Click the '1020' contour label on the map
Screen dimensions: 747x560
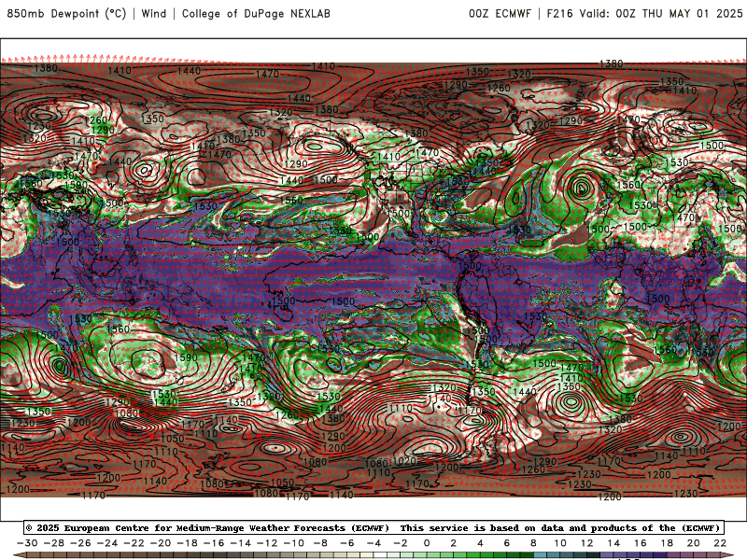pyautogui.click(x=404, y=460)
